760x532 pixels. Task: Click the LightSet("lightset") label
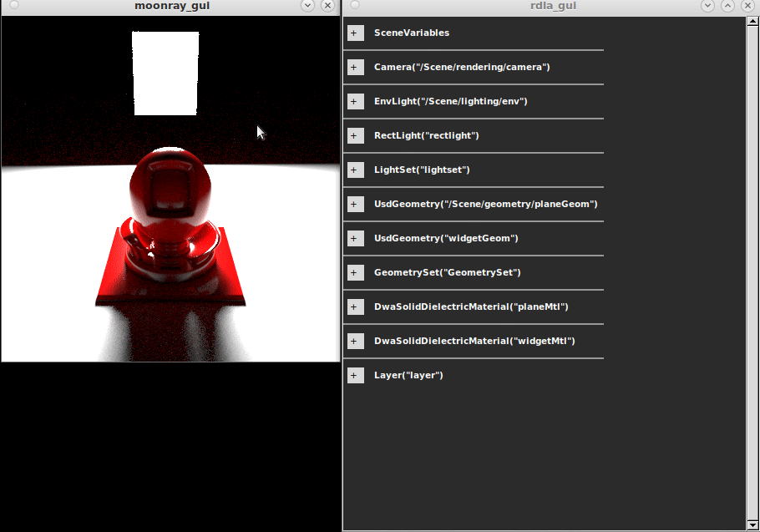[422, 170]
